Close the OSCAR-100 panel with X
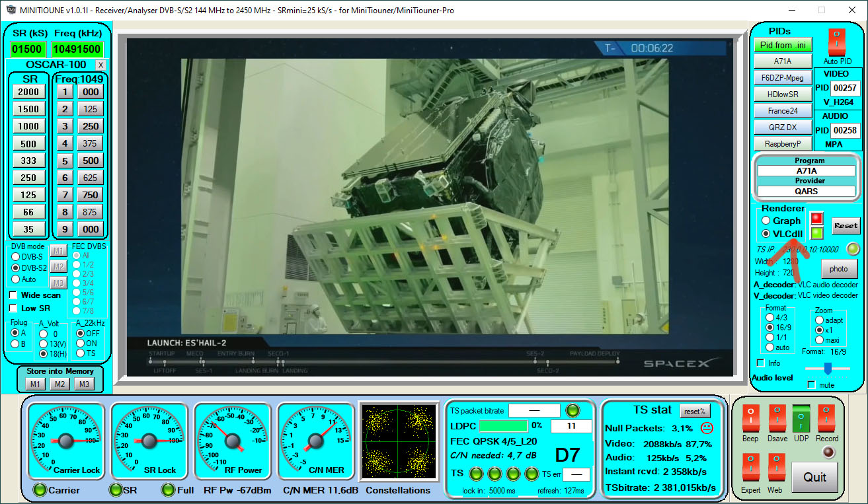The width and height of the screenshot is (868, 504). click(x=100, y=65)
